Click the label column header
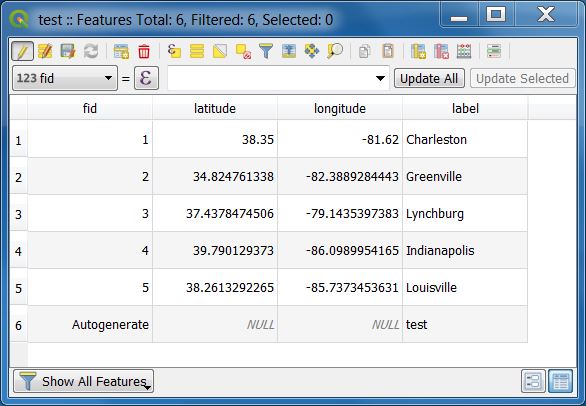The width and height of the screenshot is (586, 406). point(465,108)
